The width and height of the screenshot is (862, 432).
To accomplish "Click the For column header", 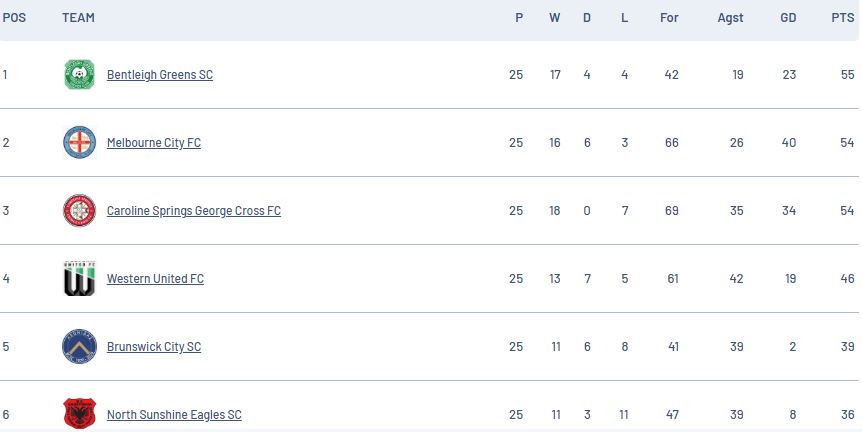I will pos(669,18).
